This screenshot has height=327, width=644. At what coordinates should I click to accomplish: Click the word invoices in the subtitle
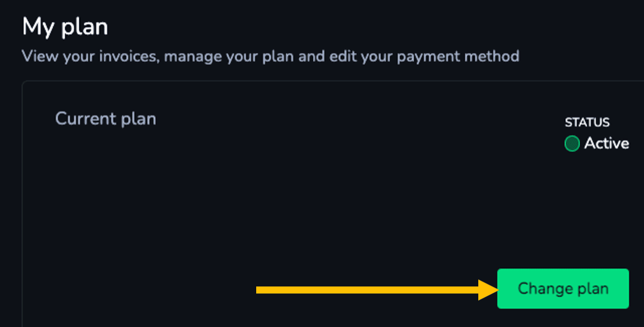click(129, 56)
